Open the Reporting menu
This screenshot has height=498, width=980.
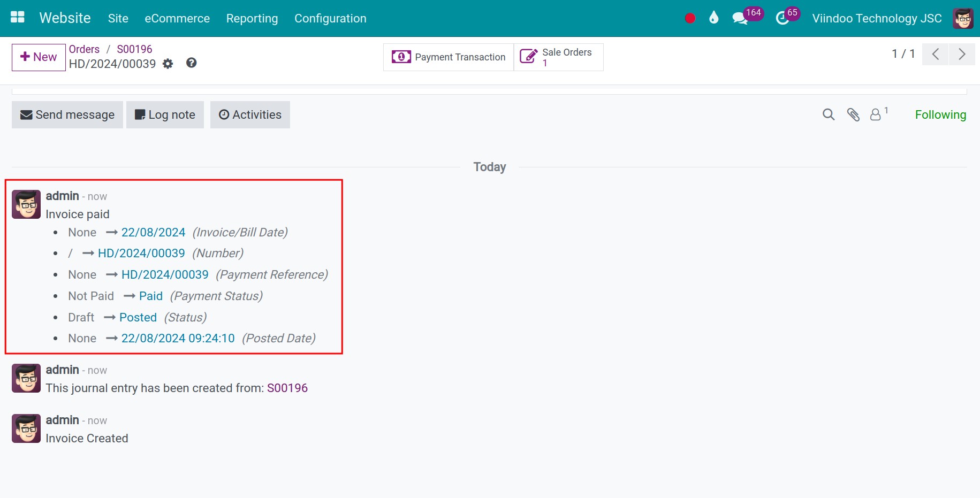252,18
